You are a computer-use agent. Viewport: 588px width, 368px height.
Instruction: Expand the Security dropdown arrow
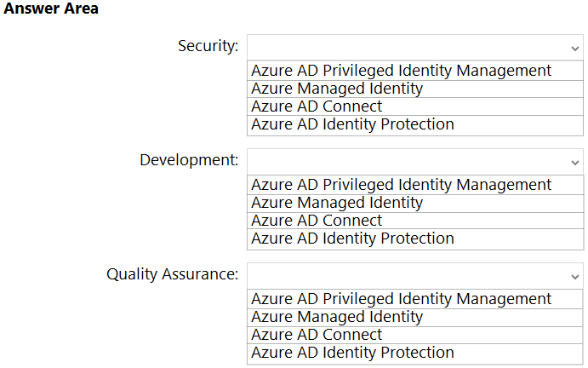pos(575,47)
